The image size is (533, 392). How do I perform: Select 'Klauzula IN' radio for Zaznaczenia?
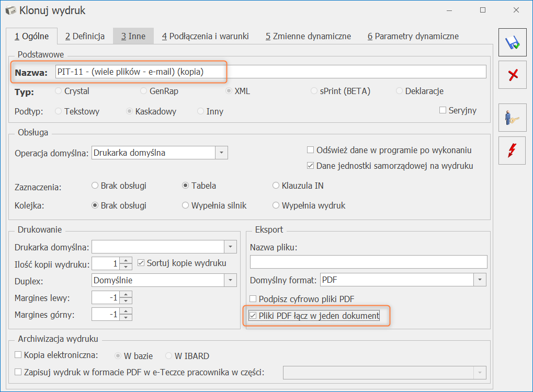click(277, 186)
